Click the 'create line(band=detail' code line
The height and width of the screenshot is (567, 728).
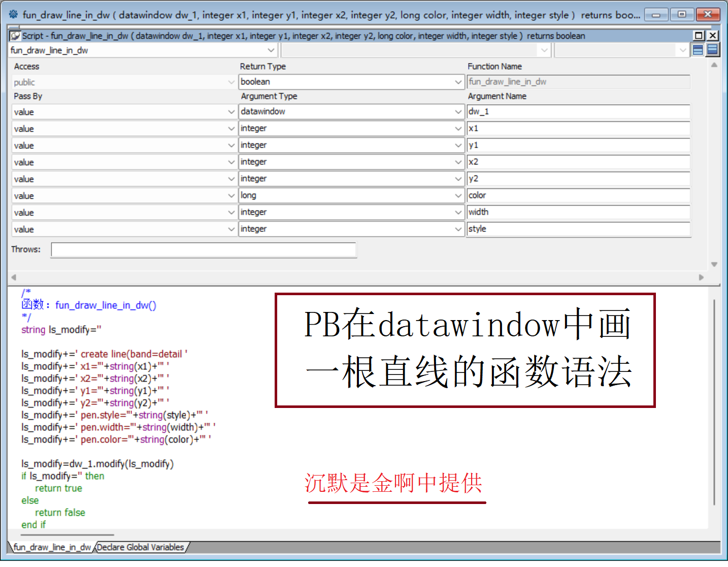(104, 354)
